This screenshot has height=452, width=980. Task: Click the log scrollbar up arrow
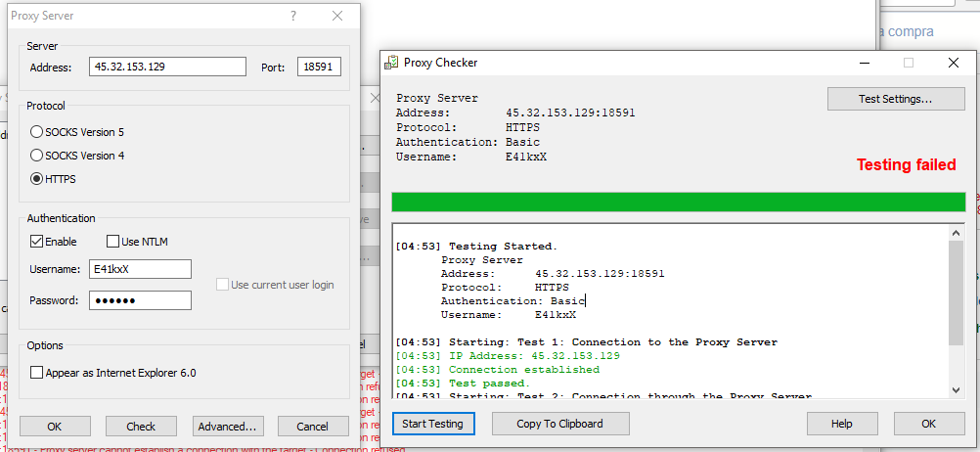click(957, 233)
